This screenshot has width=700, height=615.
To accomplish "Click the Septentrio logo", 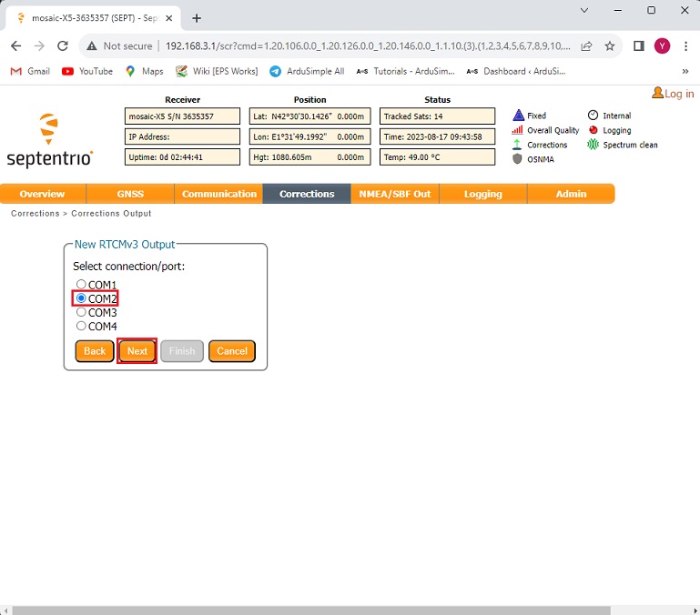I will coord(49,141).
